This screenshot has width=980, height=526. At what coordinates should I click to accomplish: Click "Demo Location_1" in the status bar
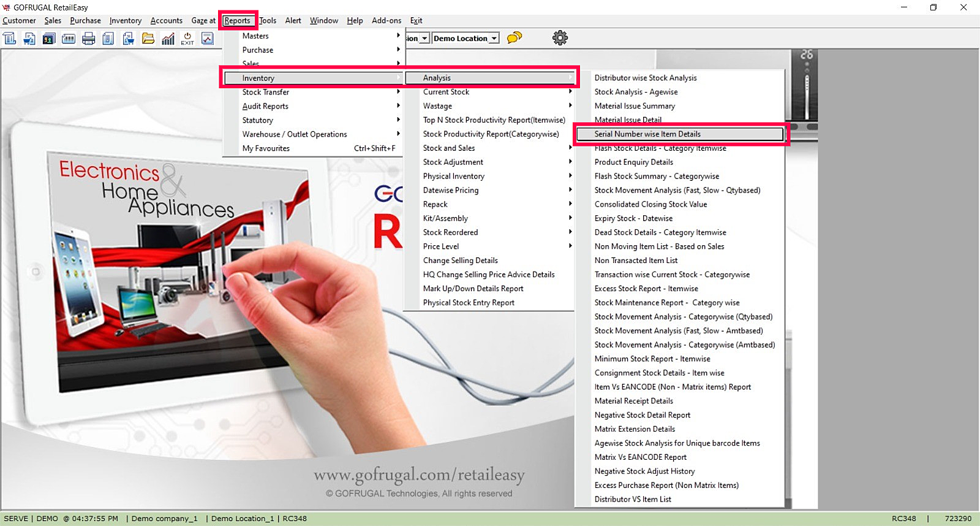click(243, 519)
